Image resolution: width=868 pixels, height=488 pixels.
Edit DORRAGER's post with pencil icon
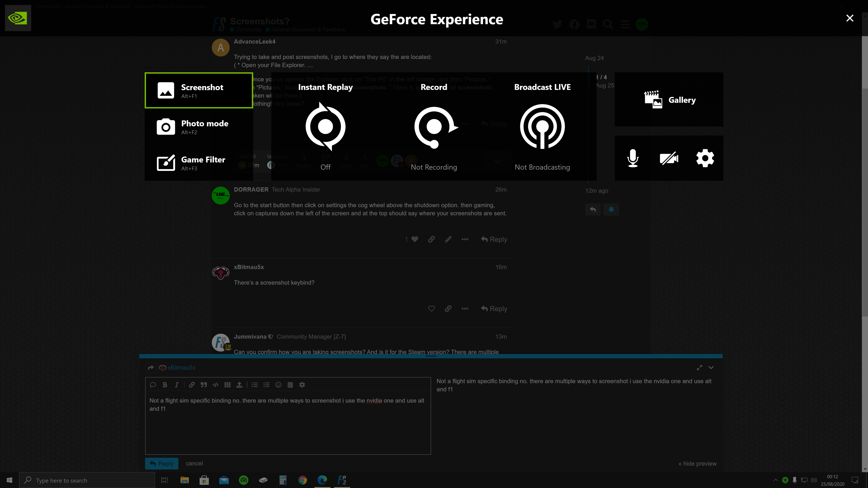448,239
